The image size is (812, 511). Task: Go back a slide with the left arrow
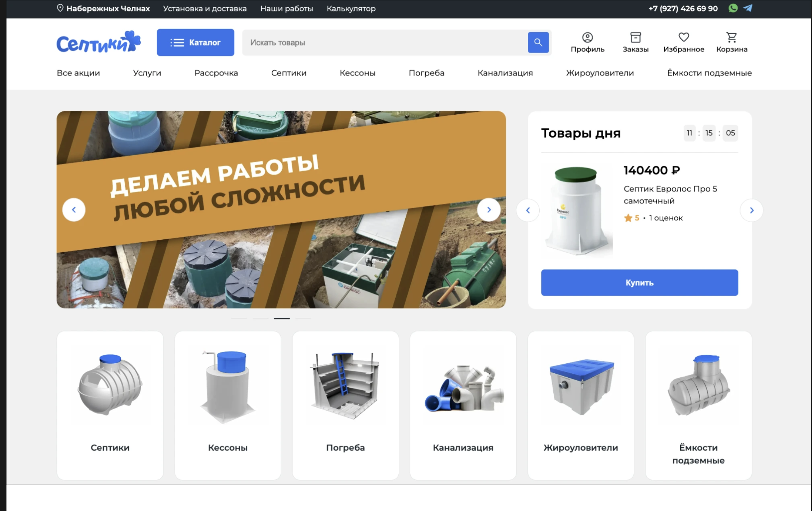(74, 210)
